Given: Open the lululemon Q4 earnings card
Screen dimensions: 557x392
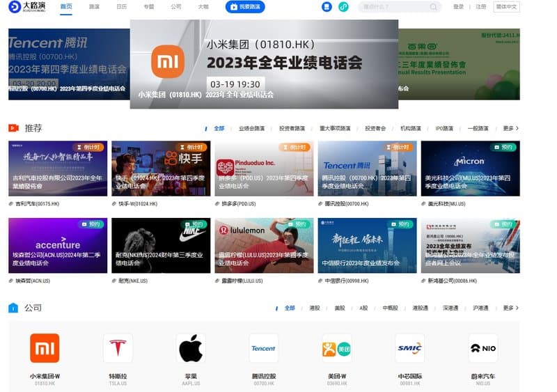Looking at the screenshot, I should coord(265,246).
